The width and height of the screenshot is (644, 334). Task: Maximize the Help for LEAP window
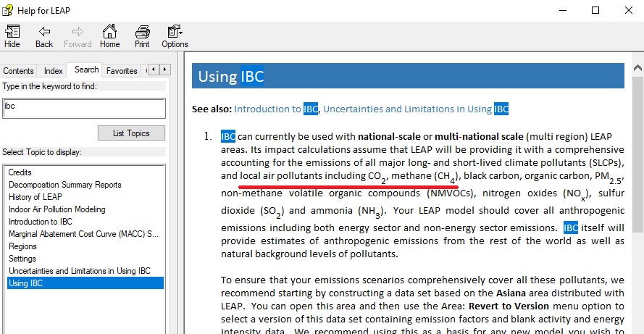(595, 10)
